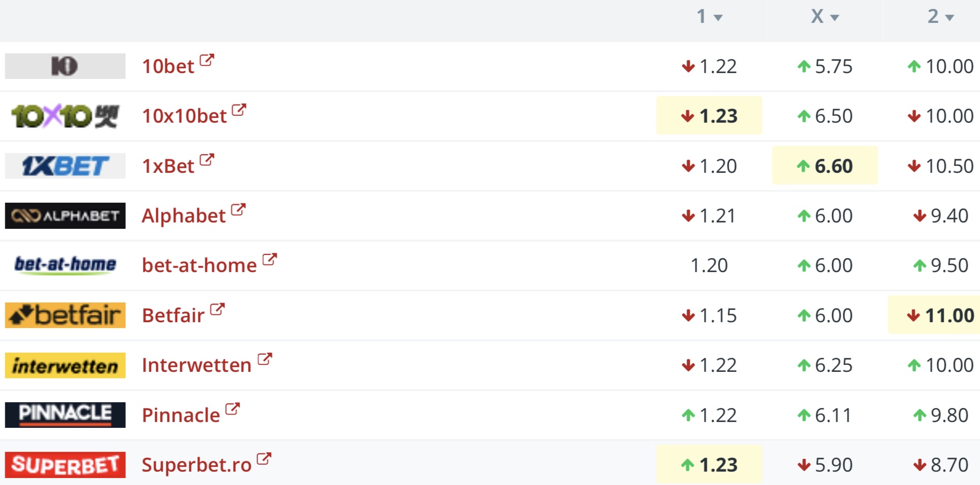
Task: Click the Interwetten yellow logo
Action: click(x=65, y=365)
